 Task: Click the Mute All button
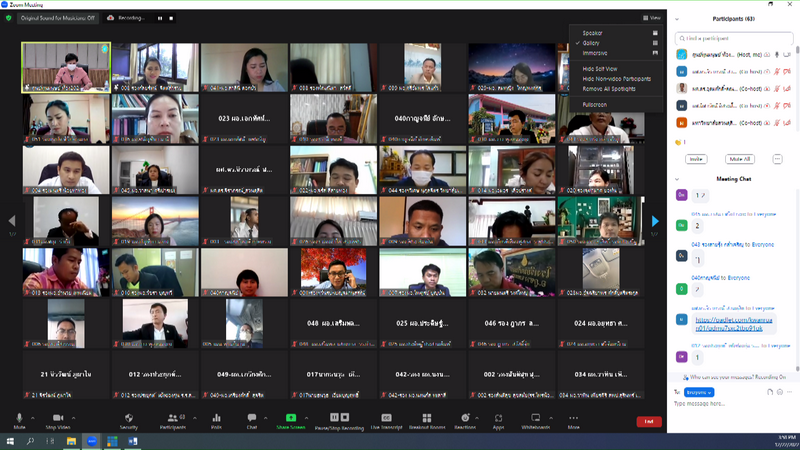(x=739, y=159)
